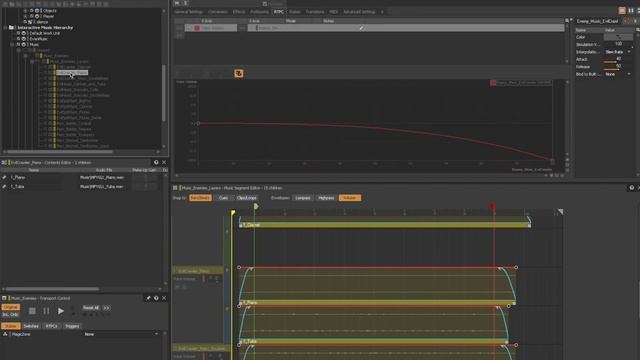Open help for Transport Control panel

156,298
